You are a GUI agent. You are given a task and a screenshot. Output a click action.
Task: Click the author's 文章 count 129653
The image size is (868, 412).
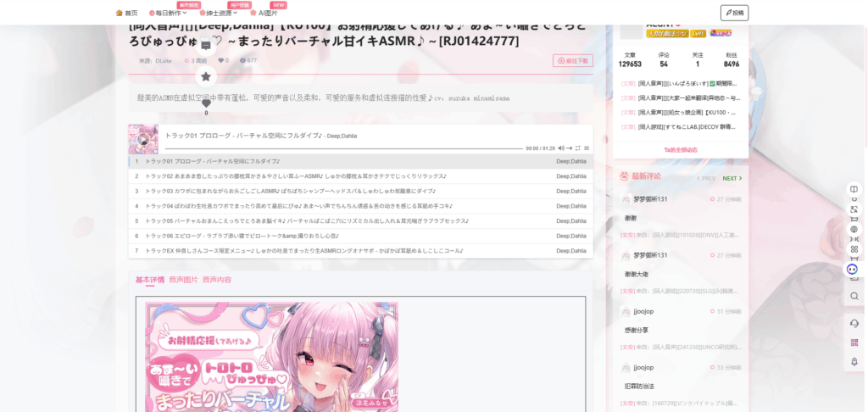point(630,60)
